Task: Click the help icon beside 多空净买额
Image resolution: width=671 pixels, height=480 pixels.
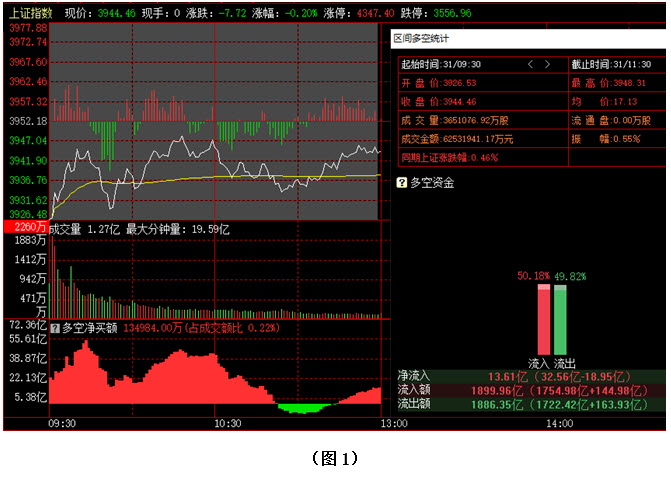Action: point(55,328)
